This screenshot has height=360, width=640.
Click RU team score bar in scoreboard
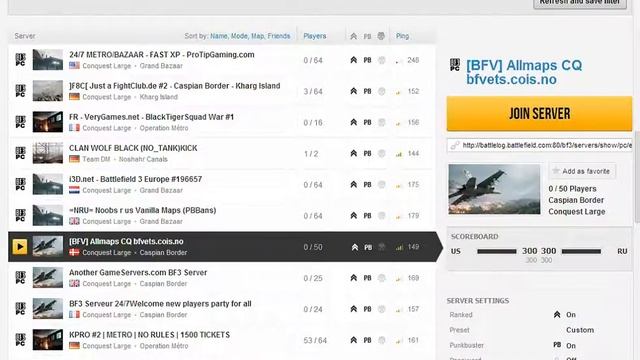click(581, 251)
